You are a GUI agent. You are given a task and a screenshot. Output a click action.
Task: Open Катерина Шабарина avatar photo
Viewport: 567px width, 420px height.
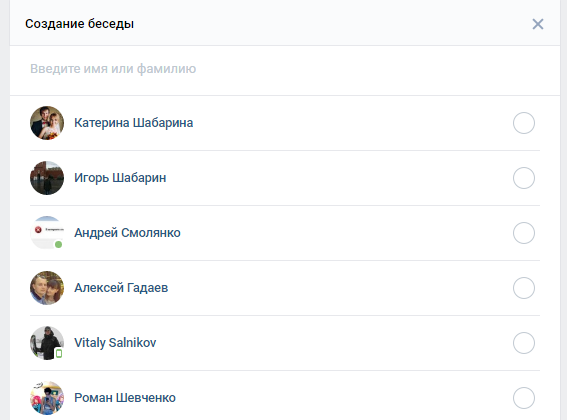click(47, 123)
